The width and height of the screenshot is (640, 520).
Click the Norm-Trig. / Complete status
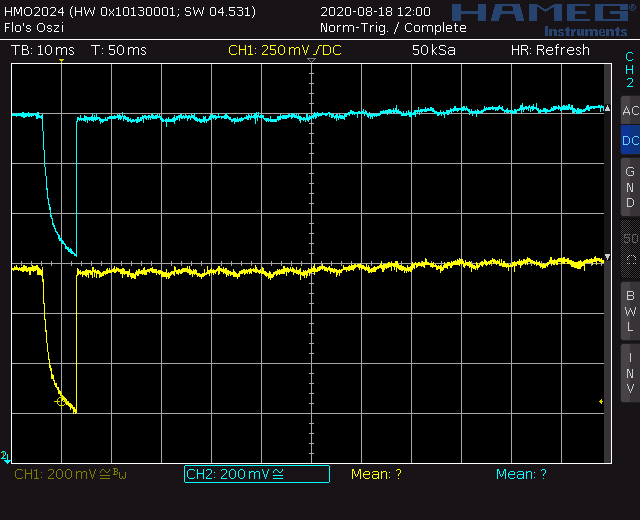[393, 28]
